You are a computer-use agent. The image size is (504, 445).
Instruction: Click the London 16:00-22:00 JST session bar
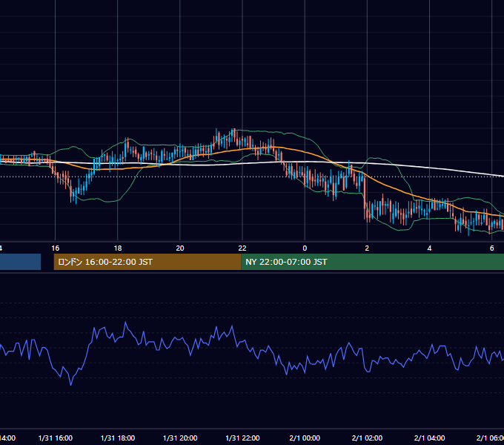(147, 262)
